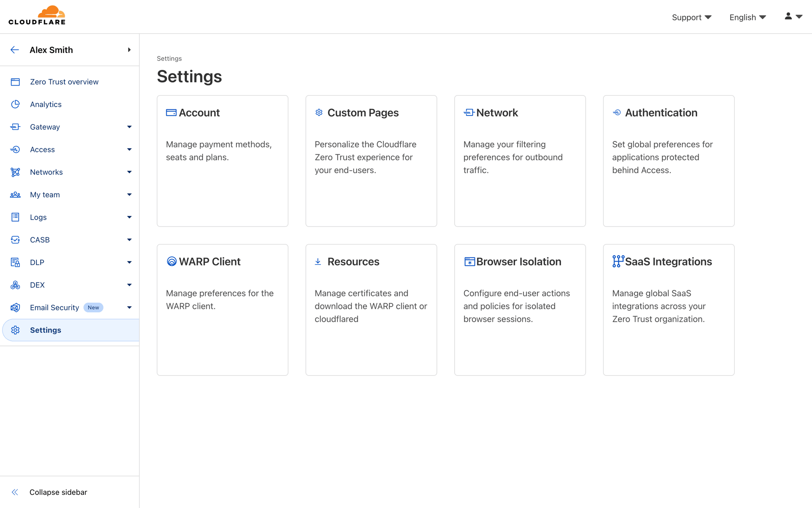Click the Custom Pages card gear icon
Viewport: 812px width, 508px height.
click(x=319, y=112)
